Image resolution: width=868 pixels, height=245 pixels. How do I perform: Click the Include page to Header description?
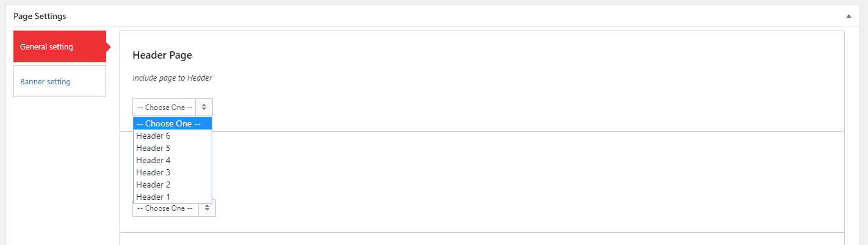click(x=172, y=78)
